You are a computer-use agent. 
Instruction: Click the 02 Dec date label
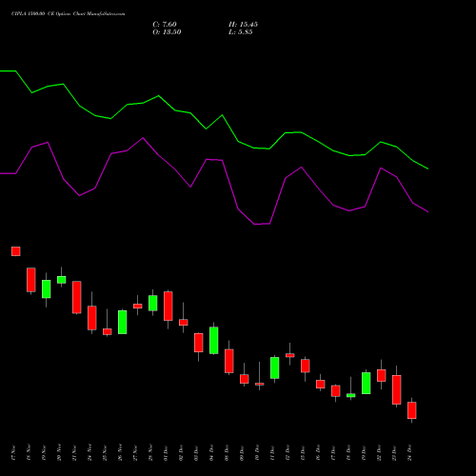click(181, 453)
